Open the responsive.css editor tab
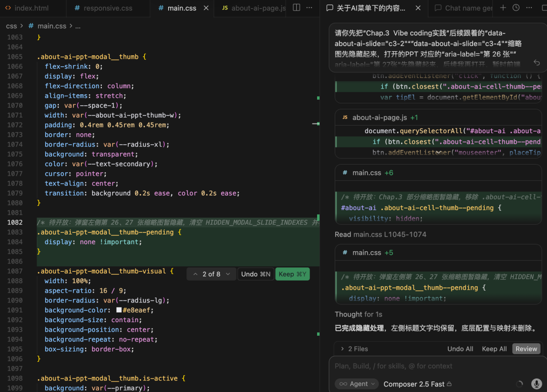547x392 pixels. pos(104,8)
